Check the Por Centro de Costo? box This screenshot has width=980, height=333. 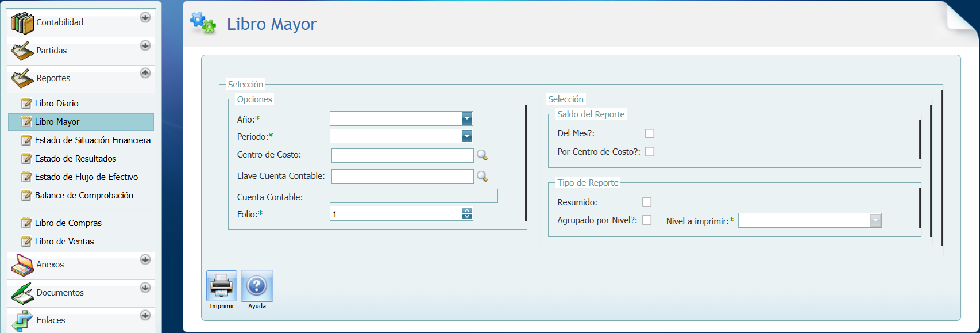tap(650, 152)
